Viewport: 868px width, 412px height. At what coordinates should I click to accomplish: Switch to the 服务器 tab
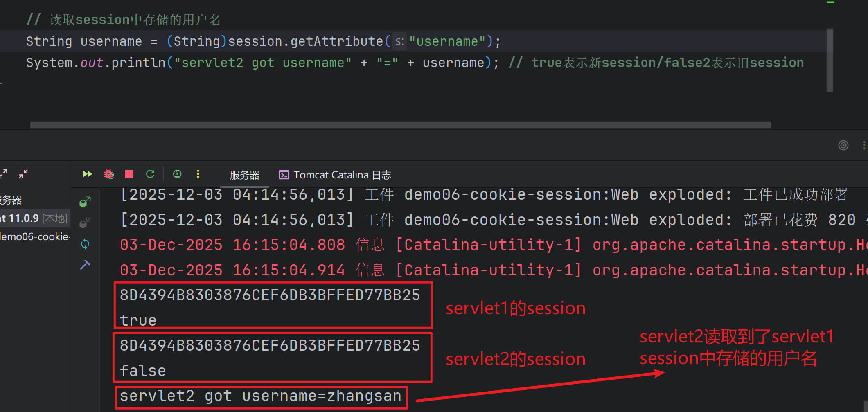(x=244, y=175)
